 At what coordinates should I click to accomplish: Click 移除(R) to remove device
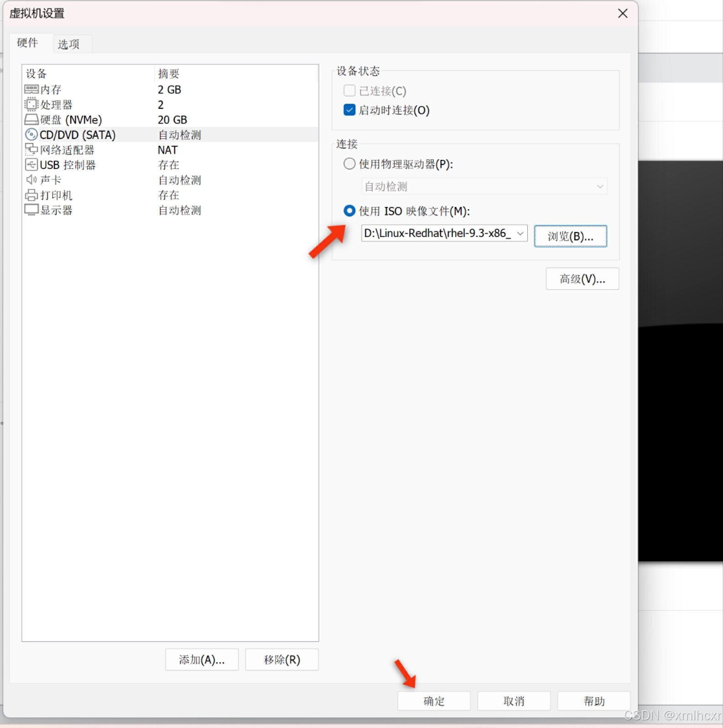282,659
